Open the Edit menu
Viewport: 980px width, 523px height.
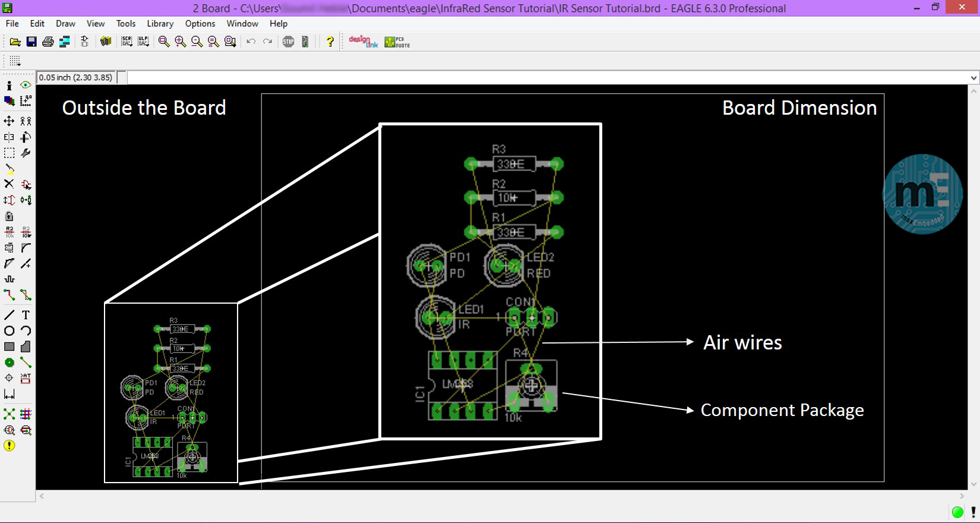pos(37,24)
